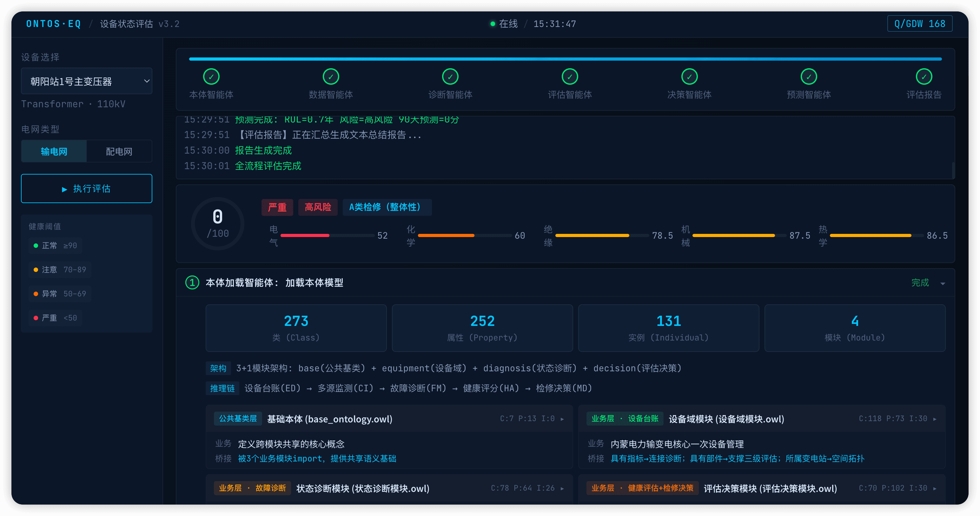Click the 严重 <50 threshold legend
Viewport: 980px width, 516px height.
[56, 318]
